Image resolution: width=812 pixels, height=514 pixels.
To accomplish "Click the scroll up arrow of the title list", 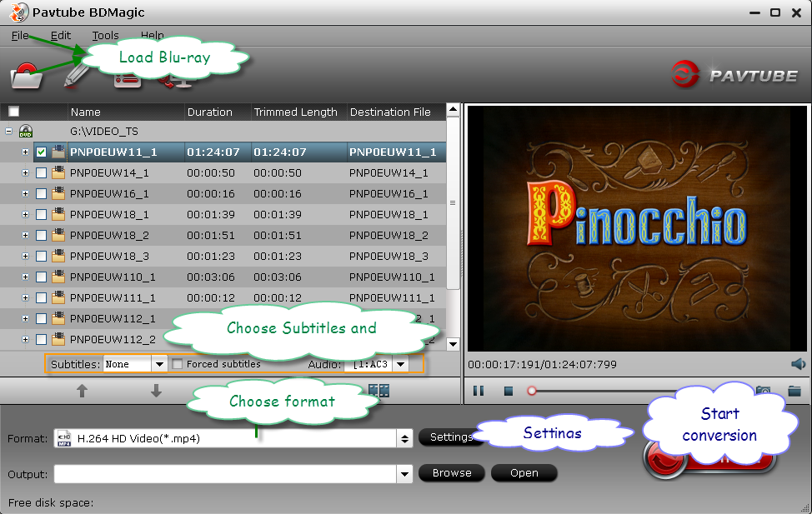I will click(x=453, y=109).
